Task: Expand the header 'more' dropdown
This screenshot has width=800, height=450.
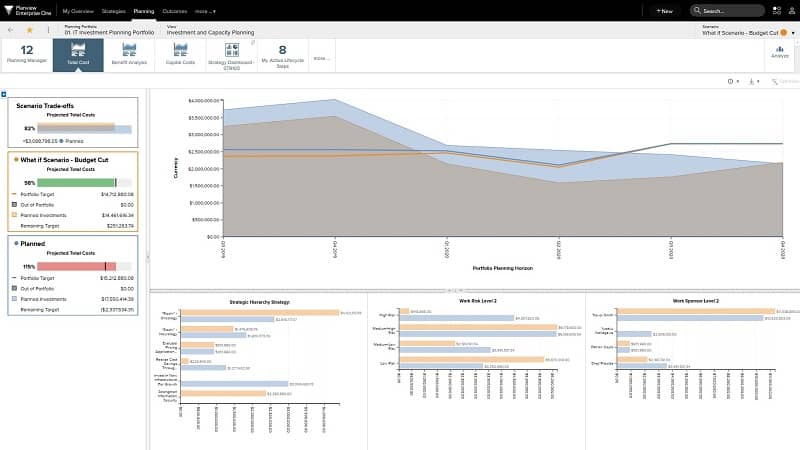Action: click(x=205, y=11)
